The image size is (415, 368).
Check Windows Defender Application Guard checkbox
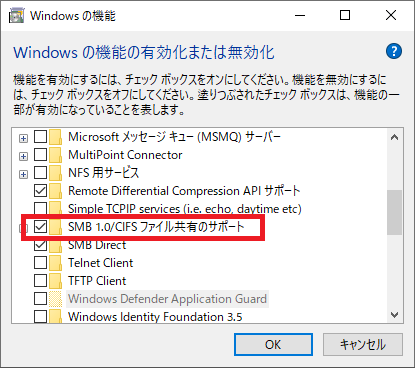tap(40, 299)
